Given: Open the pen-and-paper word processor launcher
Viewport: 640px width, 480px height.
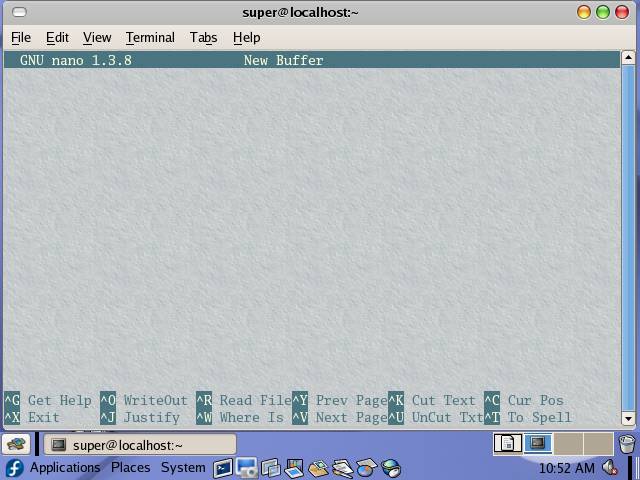Looking at the screenshot, I should coord(343,468).
